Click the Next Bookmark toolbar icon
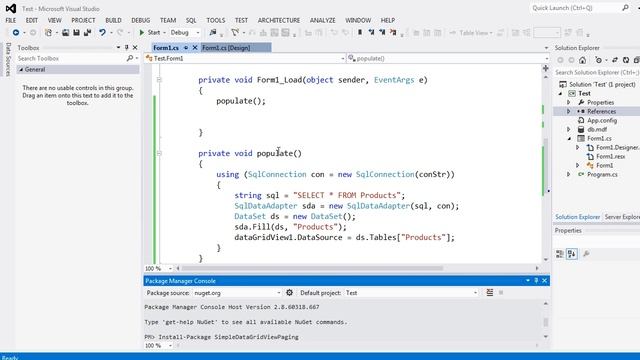This screenshot has width=640, height=360. (382, 33)
